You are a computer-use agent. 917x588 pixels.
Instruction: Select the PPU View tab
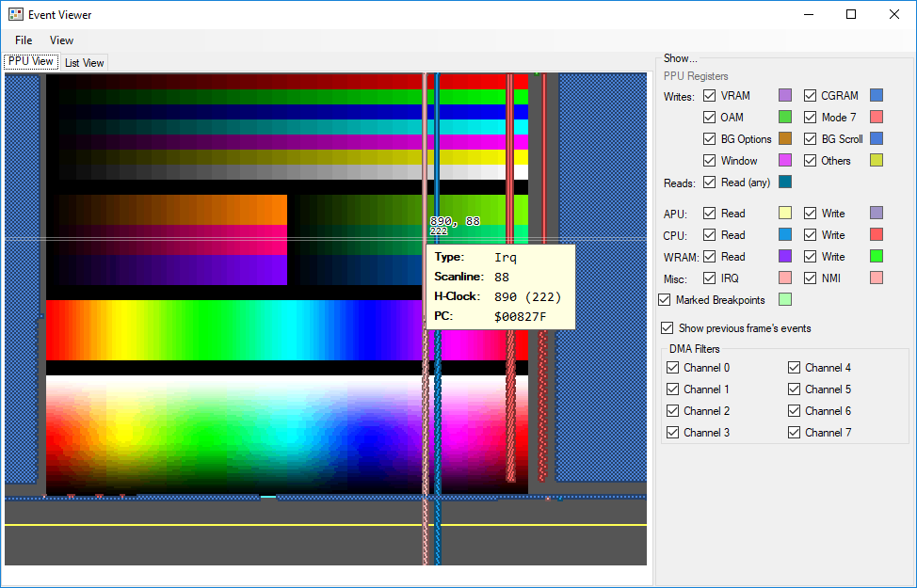pyautogui.click(x=30, y=61)
